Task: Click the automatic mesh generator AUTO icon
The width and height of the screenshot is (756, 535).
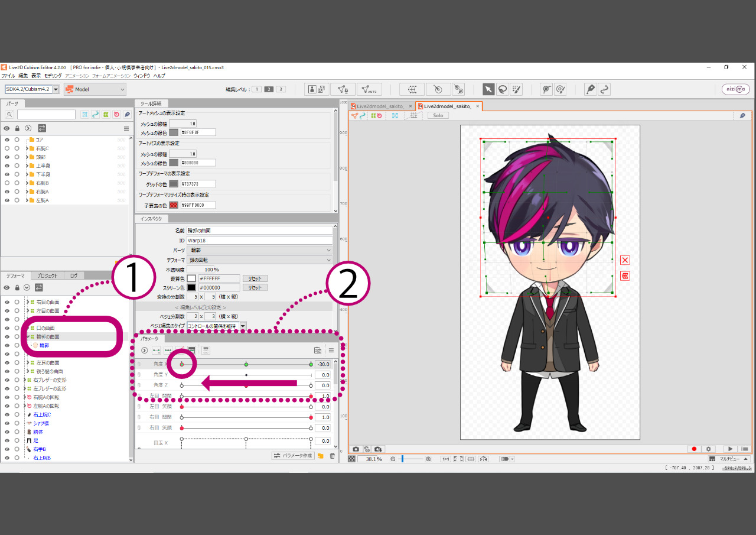Action: 369,89
